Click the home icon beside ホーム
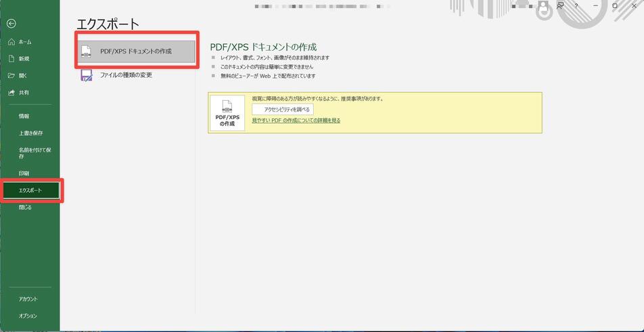The image size is (644, 332). point(11,42)
